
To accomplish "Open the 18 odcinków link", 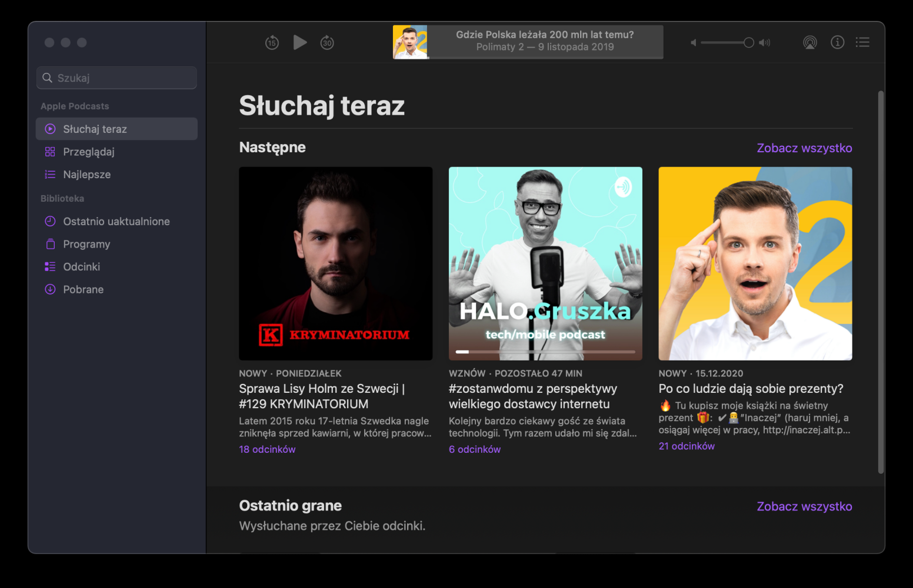I will 267,449.
